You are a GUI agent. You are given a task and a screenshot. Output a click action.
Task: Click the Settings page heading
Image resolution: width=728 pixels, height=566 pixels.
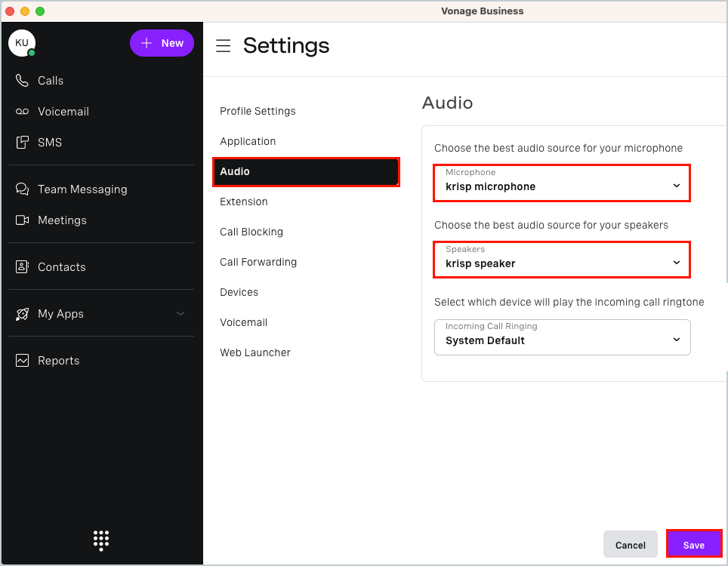click(286, 46)
